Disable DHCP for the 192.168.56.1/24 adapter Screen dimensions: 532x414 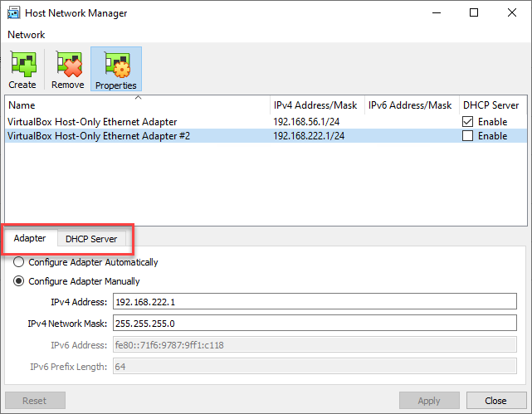click(467, 122)
